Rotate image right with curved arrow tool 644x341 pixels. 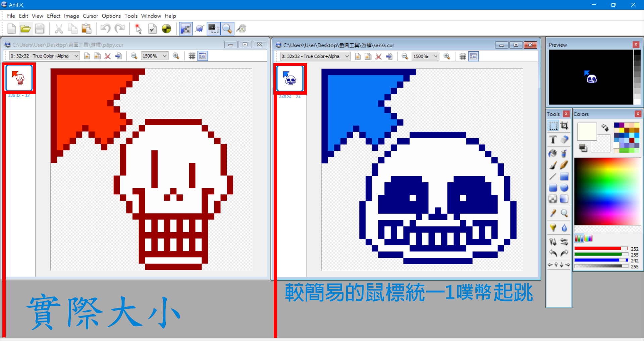coord(565,253)
